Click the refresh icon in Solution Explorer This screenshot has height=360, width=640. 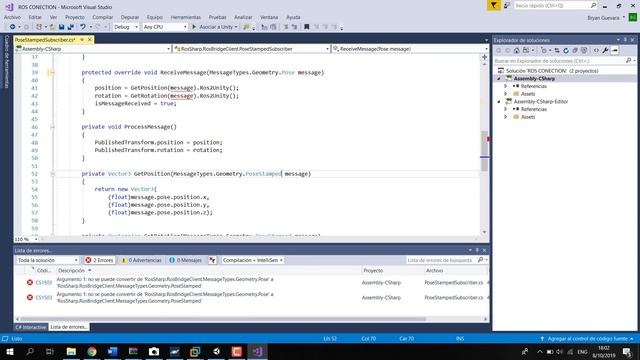(x=566, y=50)
